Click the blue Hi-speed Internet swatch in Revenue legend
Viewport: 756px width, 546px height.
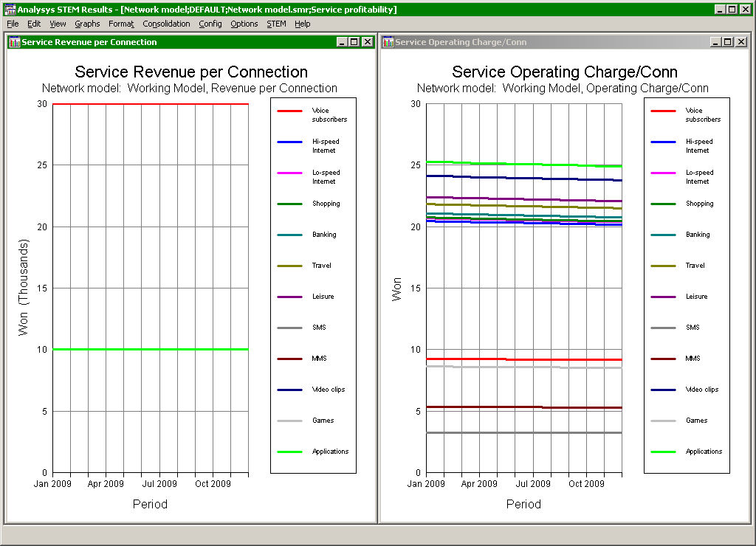coord(289,142)
